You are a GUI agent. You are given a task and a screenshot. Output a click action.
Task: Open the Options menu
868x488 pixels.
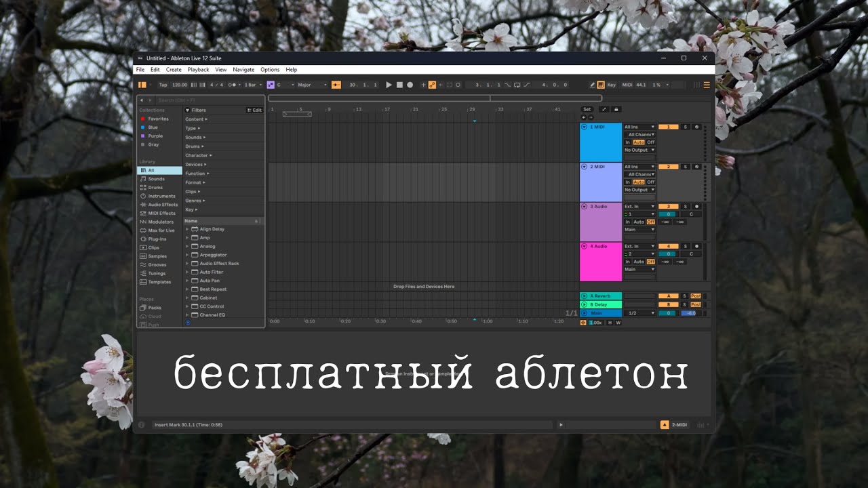(270, 70)
